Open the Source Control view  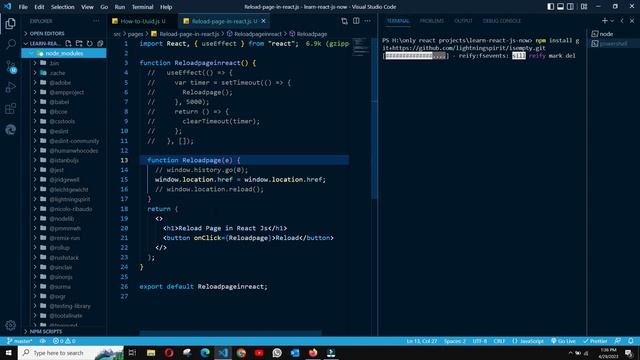pos(11,66)
